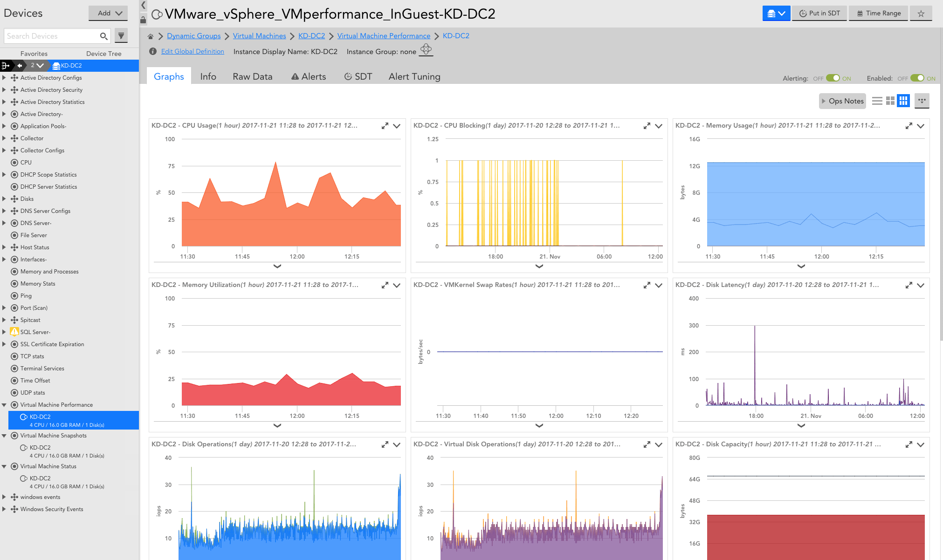Expand the Virtual Disk Operations graph
This screenshot has width=943, height=560.
[x=647, y=444]
